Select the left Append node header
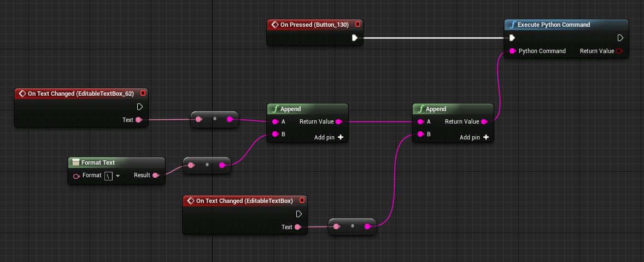Viewport: 644px width, 262px height. tap(307, 109)
